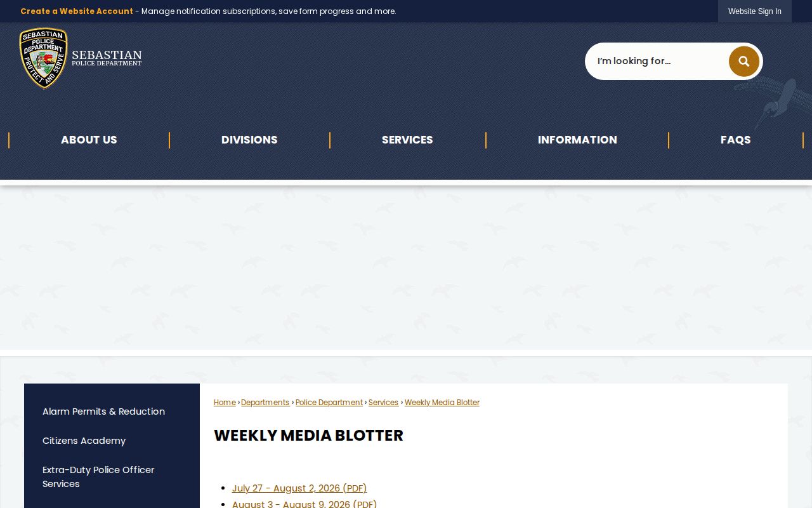Viewport: 812px width, 508px height.
Task: Click the Website Sign In button
Action: pyautogui.click(x=755, y=11)
